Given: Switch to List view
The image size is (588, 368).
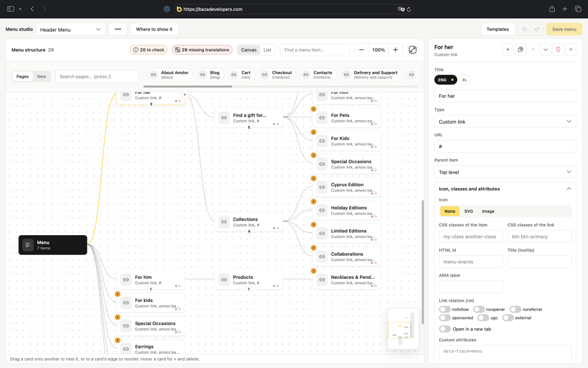Looking at the screenshot, I should (267, 50).
